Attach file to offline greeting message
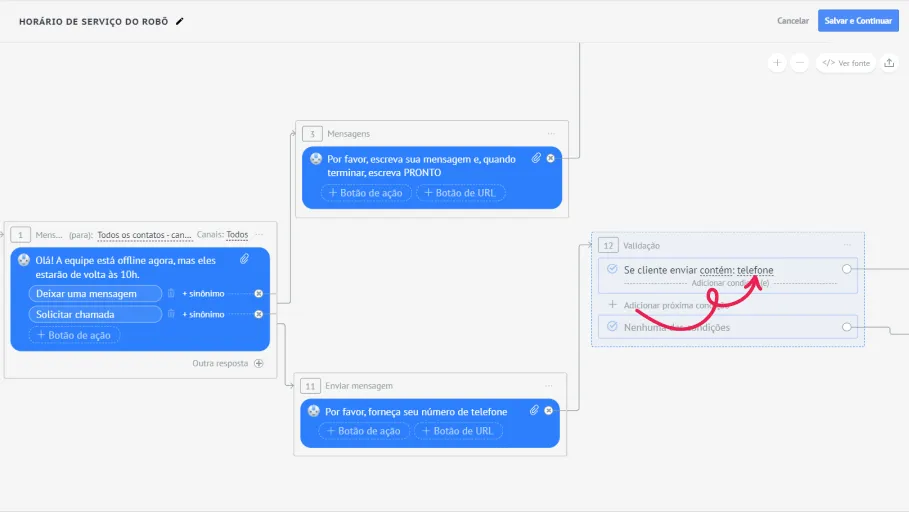The height and width of the screenshot is (512, 909). point(245,259)
